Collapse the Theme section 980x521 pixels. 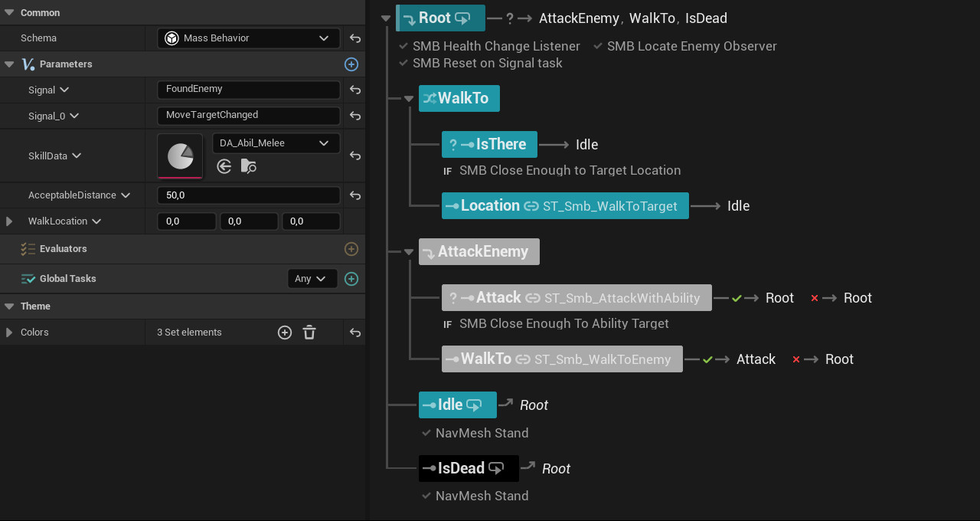pyautogui.click(x=9, y=306)
